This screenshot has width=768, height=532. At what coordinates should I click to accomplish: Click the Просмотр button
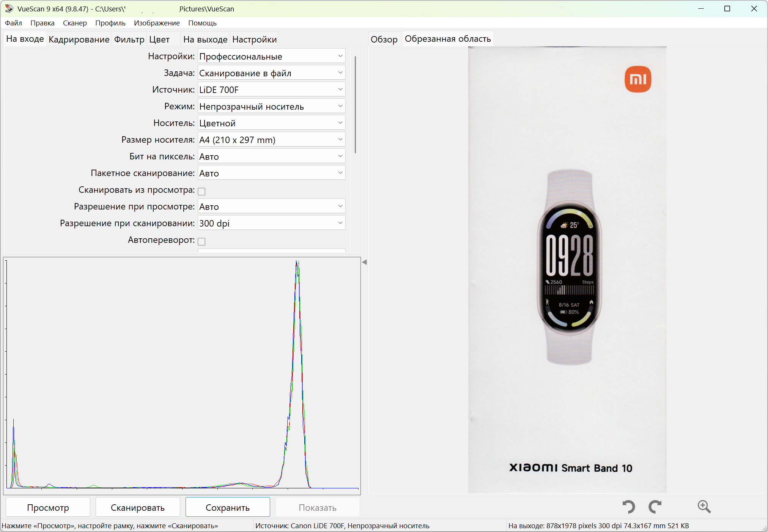(48, 507)
